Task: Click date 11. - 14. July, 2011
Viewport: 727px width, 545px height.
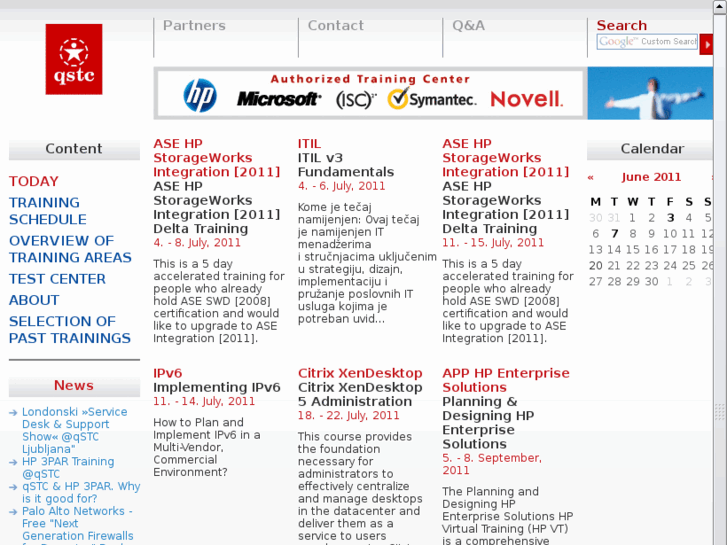Action: tap(204, 401)
